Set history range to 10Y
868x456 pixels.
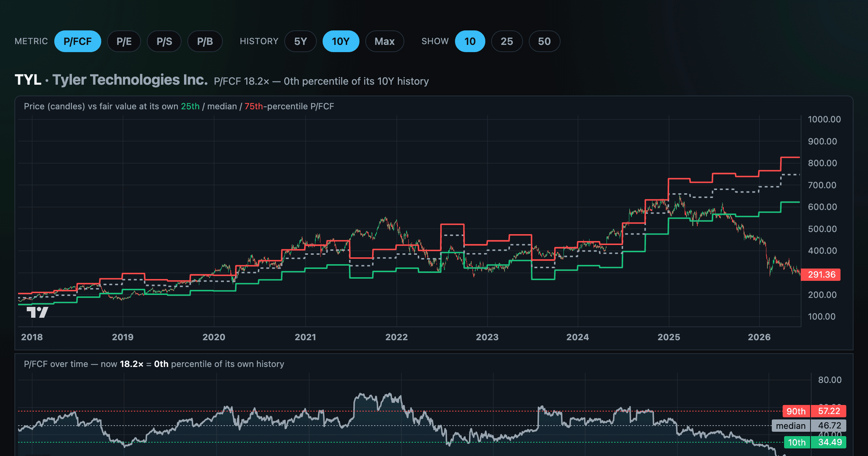(x=341, y=41)
